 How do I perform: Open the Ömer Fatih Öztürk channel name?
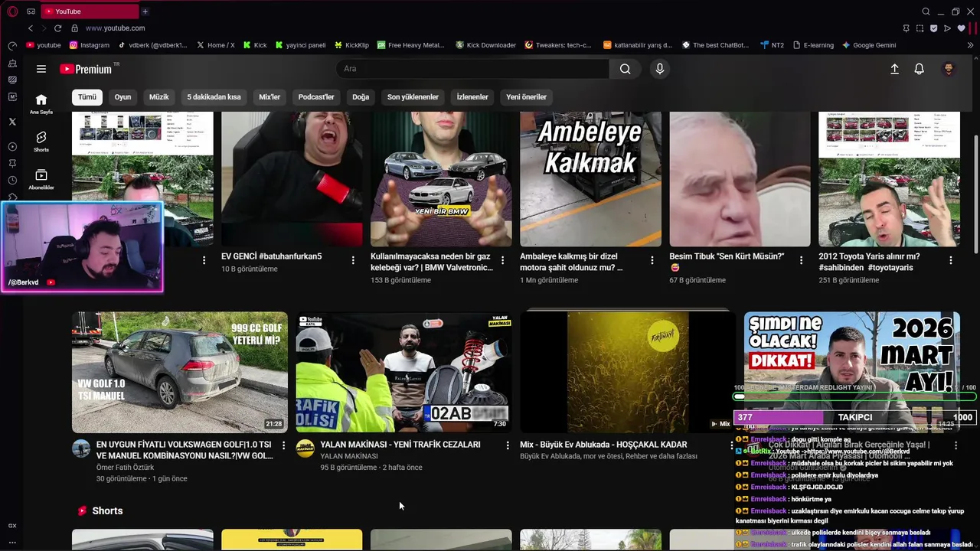coord(125,468)
